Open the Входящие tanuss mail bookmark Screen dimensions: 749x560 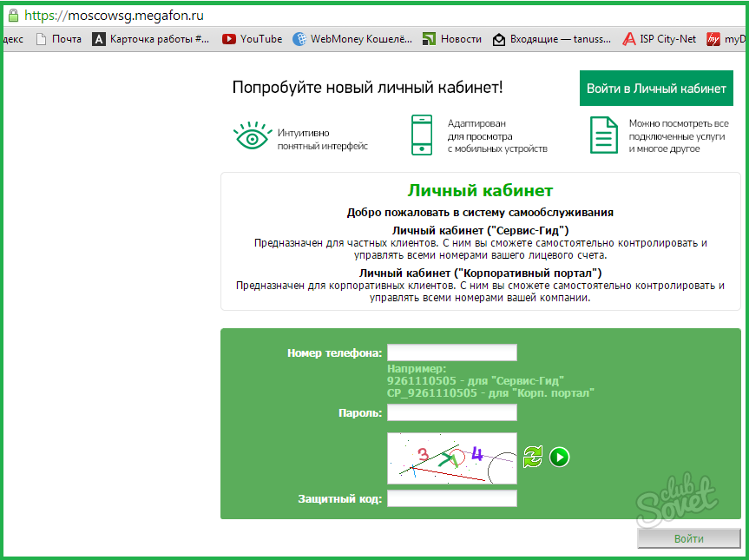(x=552, y=39)
